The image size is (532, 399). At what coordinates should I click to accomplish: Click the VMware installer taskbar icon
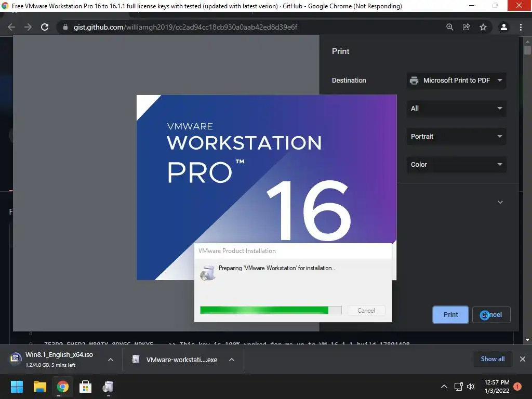(108, 387)
